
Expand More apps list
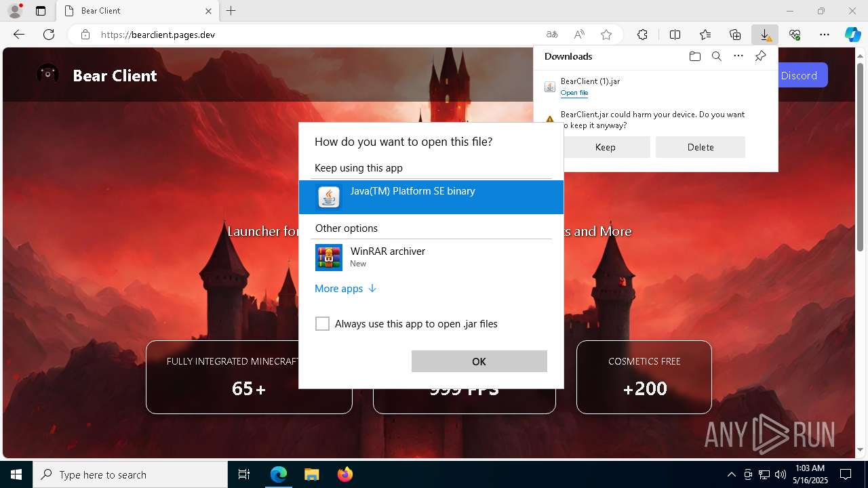(x=345, y=289)
